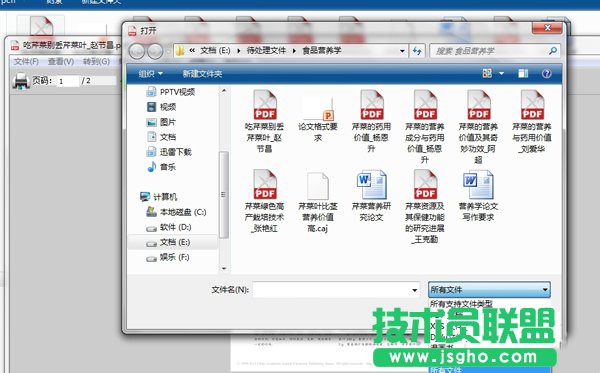Open 文档 library in navigation pane
600x373 pixels.
tap(161, 137)
